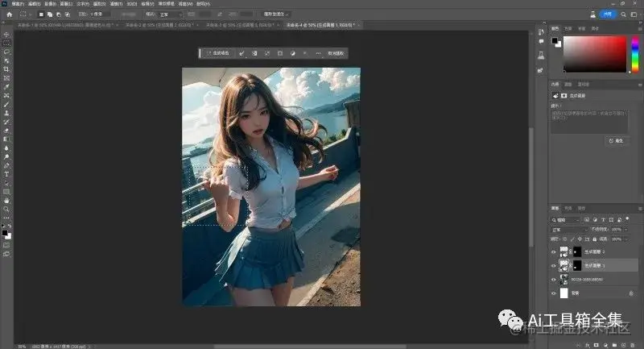Hide the white background layer
Image resolution: width=644 pixels, height=349 pixels.
(553, 292)
